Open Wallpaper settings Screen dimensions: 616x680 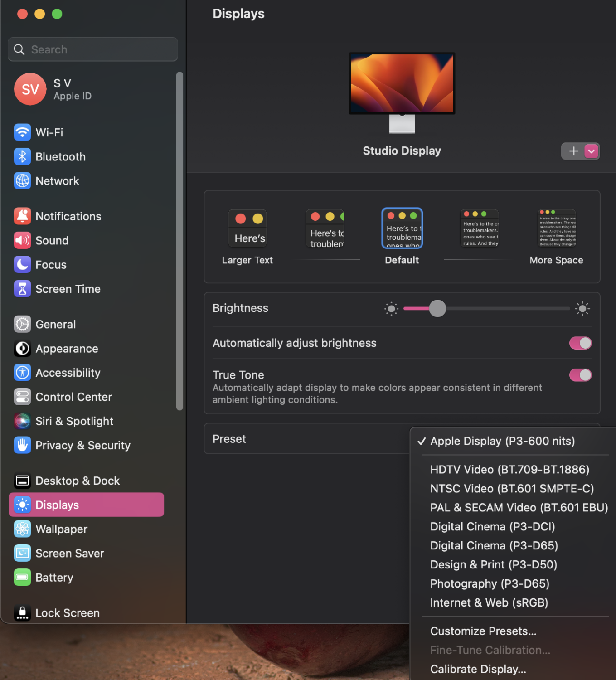[61, 529]
